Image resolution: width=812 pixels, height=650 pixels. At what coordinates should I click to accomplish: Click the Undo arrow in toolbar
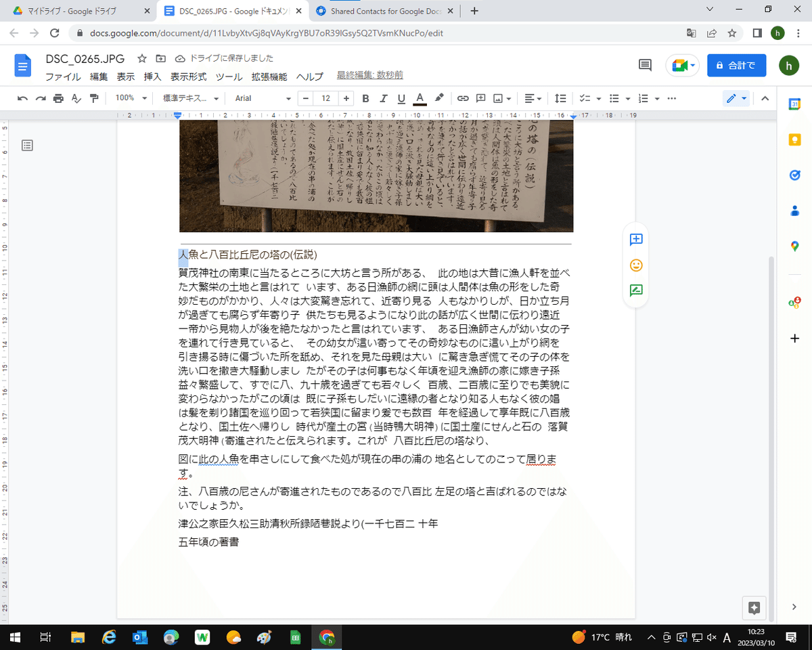[x=23, y=98]
